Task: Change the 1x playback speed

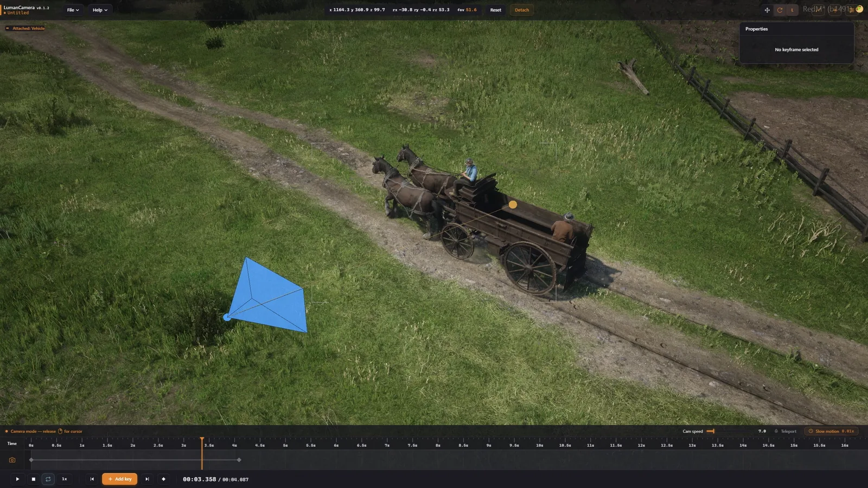Action: [x=64, y=479]
